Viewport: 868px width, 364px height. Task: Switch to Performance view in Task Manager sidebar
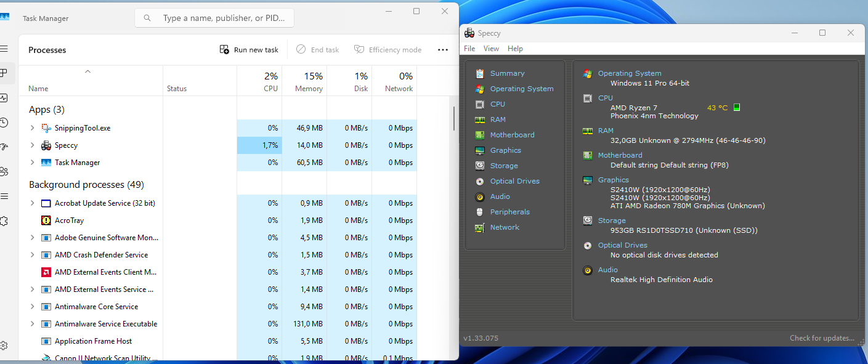point(4,97)
